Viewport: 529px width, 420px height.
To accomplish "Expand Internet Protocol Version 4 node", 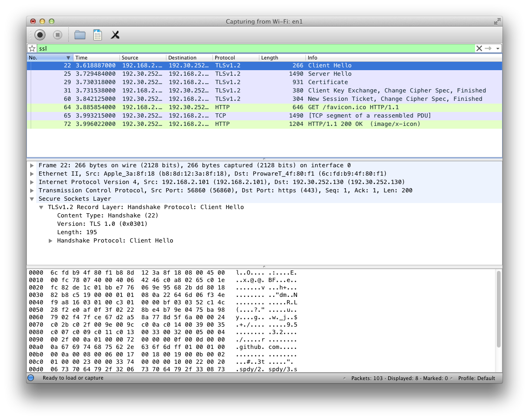I will (32, 183).
